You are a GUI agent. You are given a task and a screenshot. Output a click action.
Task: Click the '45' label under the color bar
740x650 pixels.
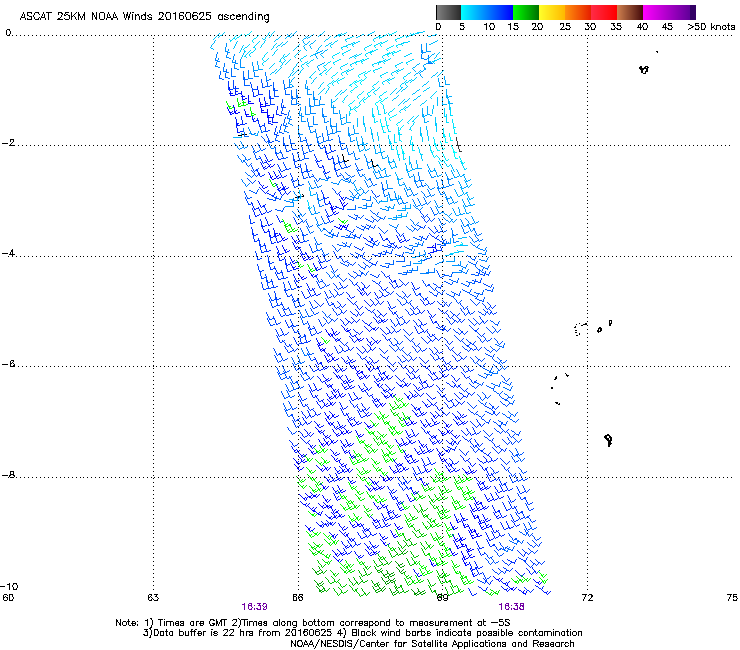(x=667, y=27)
